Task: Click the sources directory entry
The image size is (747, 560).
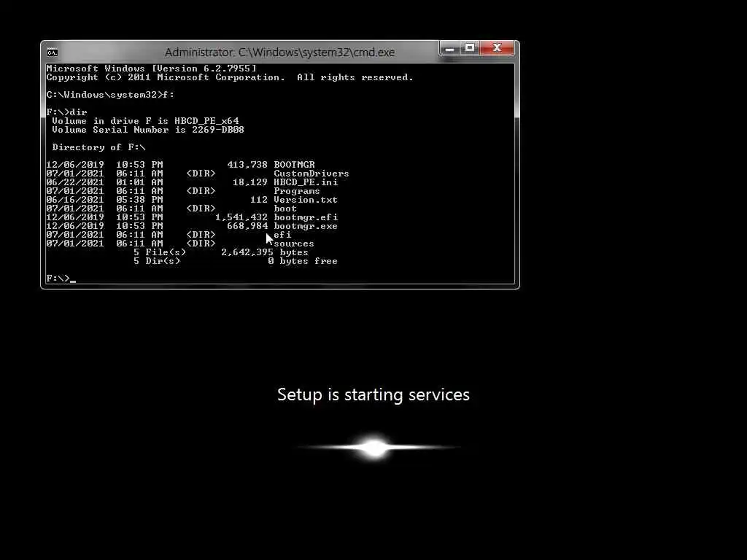Action: pyautogui.click(x=294, y=244)
